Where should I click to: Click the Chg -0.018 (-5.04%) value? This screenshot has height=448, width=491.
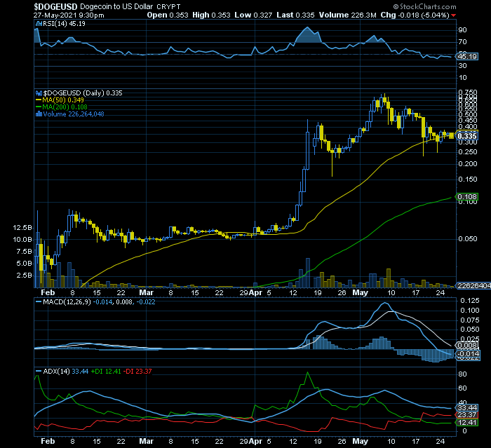coord(415,15)
